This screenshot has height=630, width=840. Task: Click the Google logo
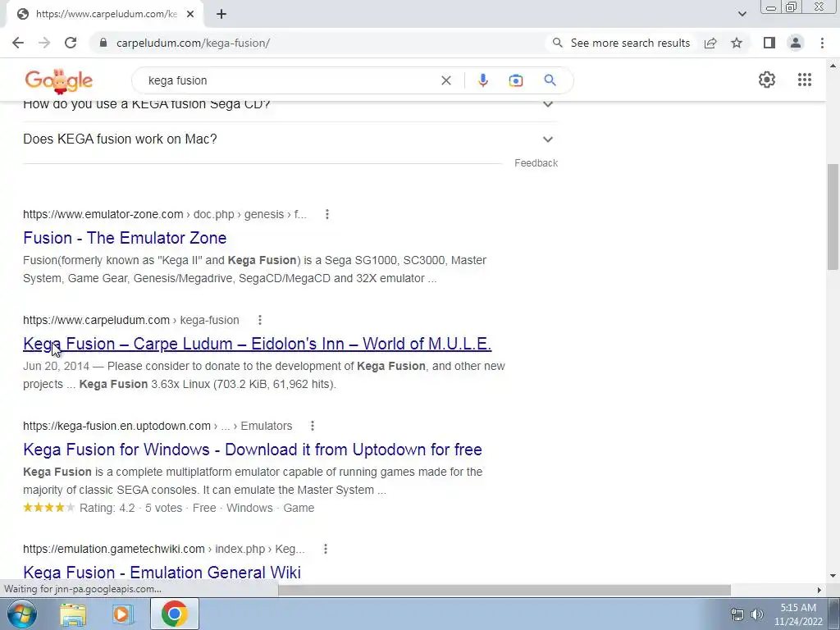[58, 81]
